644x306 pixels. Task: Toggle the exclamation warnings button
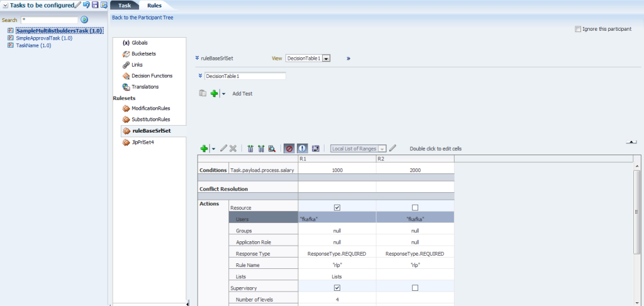coord(303,148)
